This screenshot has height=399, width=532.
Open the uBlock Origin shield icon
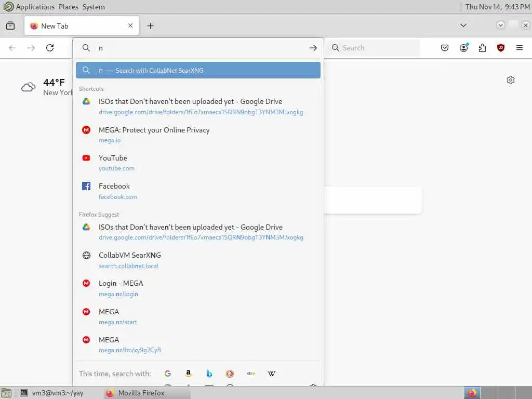501,48
